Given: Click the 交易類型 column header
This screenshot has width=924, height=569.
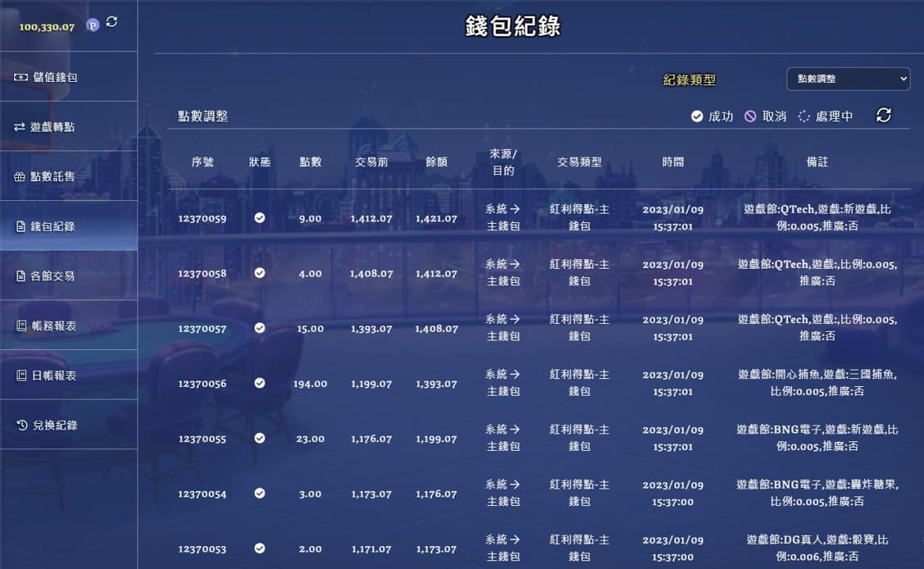Looking at the screenshot, I should [x=580, y=162].
